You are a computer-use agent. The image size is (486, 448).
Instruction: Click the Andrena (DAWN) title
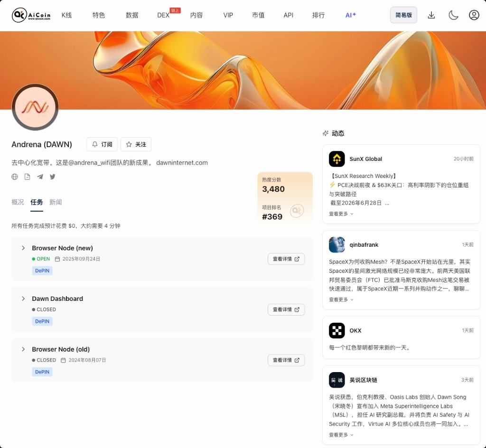coord(42,144)
